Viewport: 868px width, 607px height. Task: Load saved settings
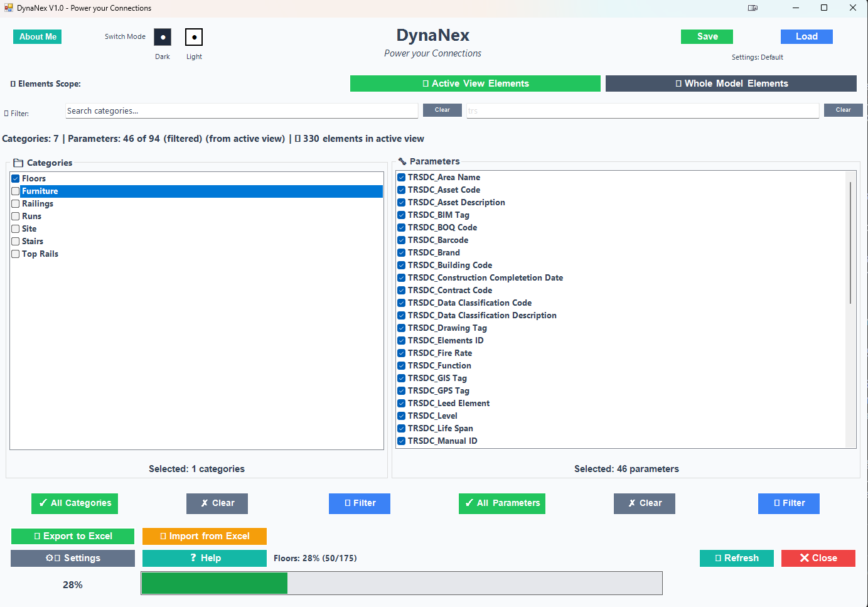pyautogui.click(x=806, y=36)
